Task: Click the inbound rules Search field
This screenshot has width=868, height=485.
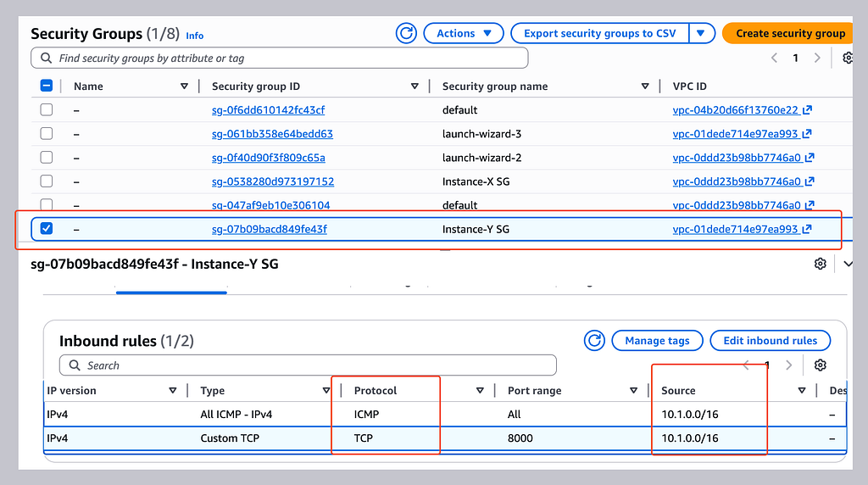Action: [x=308, y=365]
